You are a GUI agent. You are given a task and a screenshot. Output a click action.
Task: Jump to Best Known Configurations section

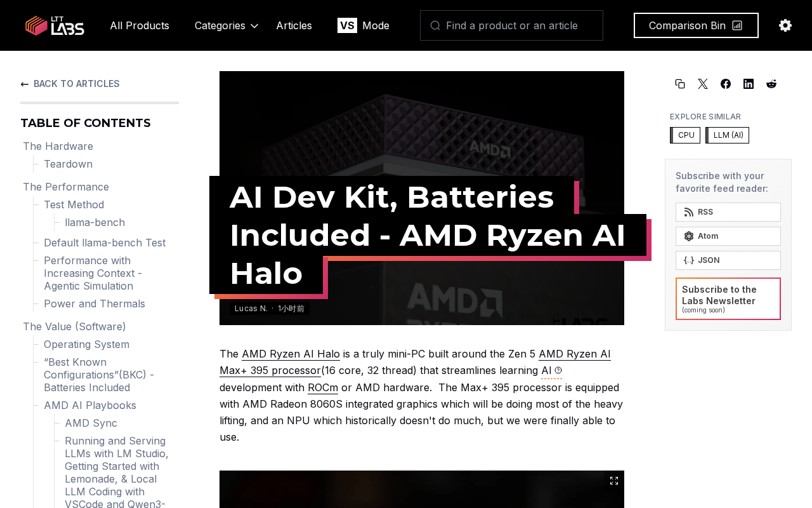click(99, 375)
